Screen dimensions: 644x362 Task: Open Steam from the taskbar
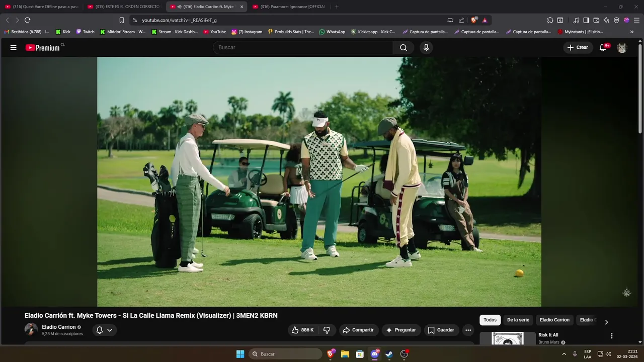pyautogui.click(x=389, y=354)
